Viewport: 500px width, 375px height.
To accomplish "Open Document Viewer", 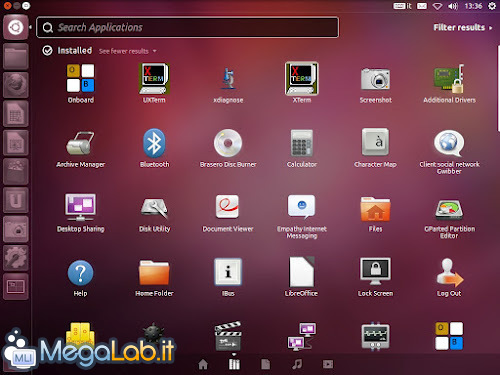I will coord(228,213).
